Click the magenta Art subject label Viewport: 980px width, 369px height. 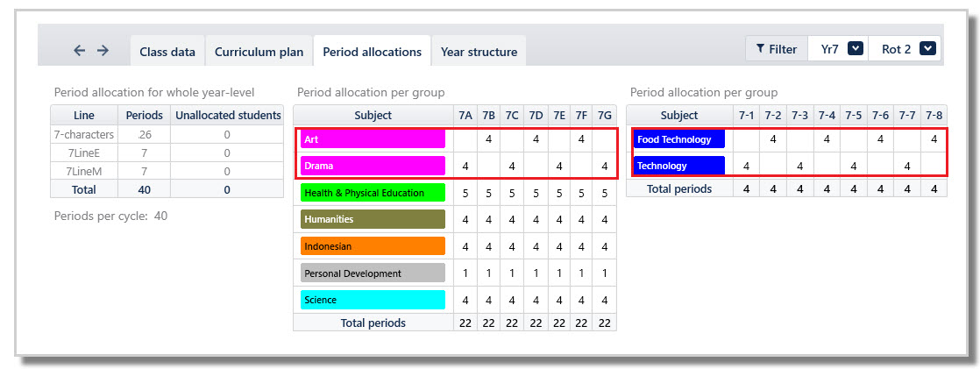pos(373,138)
